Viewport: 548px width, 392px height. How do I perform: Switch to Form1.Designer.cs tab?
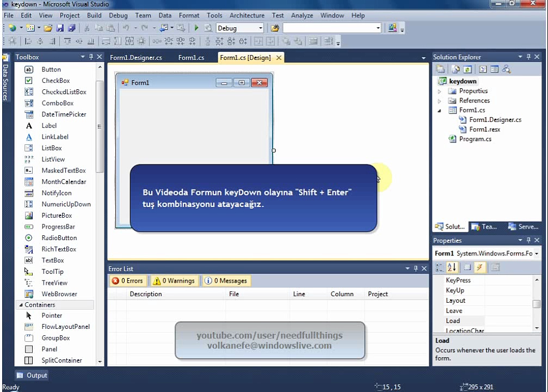point(136,58)
